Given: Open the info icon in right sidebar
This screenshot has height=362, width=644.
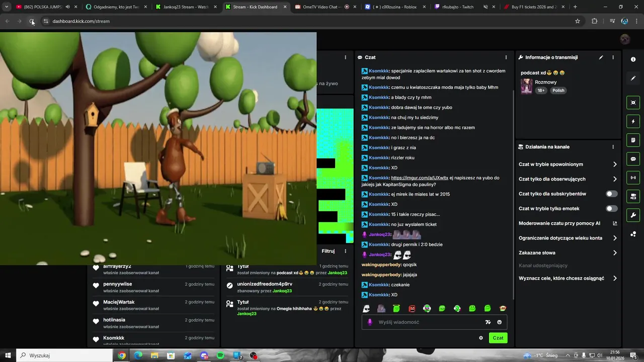Looking at the screenshot, I should coord(633,59).
